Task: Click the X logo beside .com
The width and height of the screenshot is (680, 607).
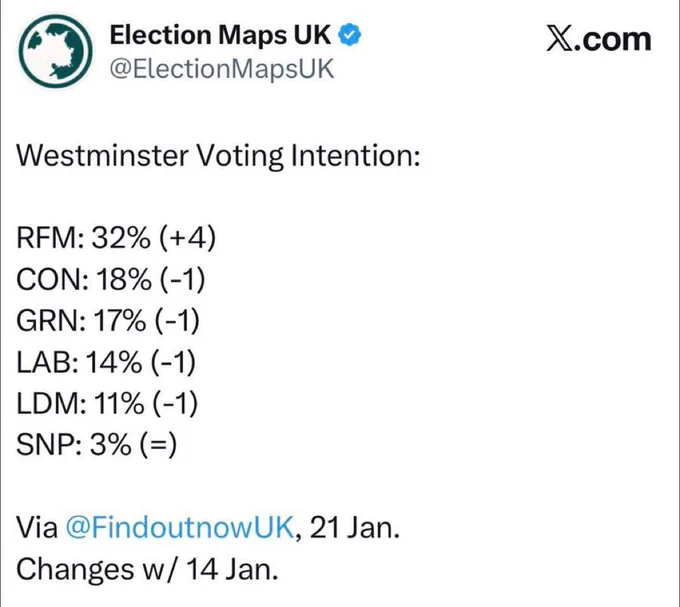Action: pyautogui.click(x=559, y=39)
